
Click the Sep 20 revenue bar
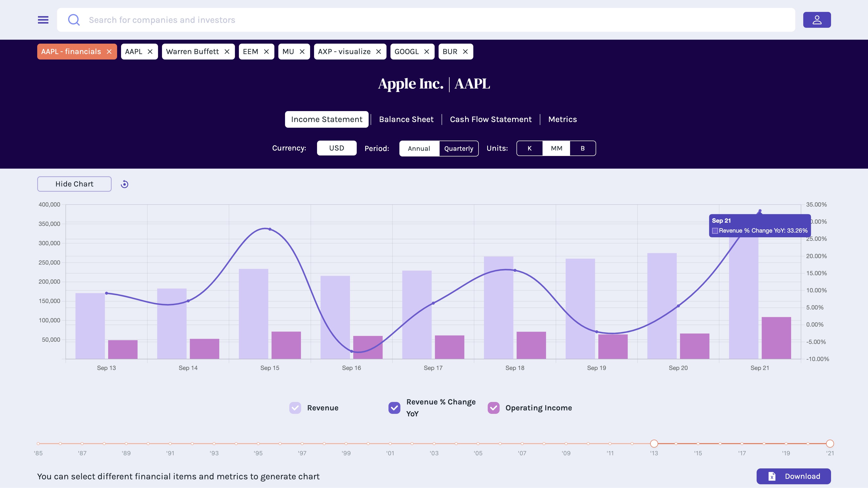click(662, 306)
